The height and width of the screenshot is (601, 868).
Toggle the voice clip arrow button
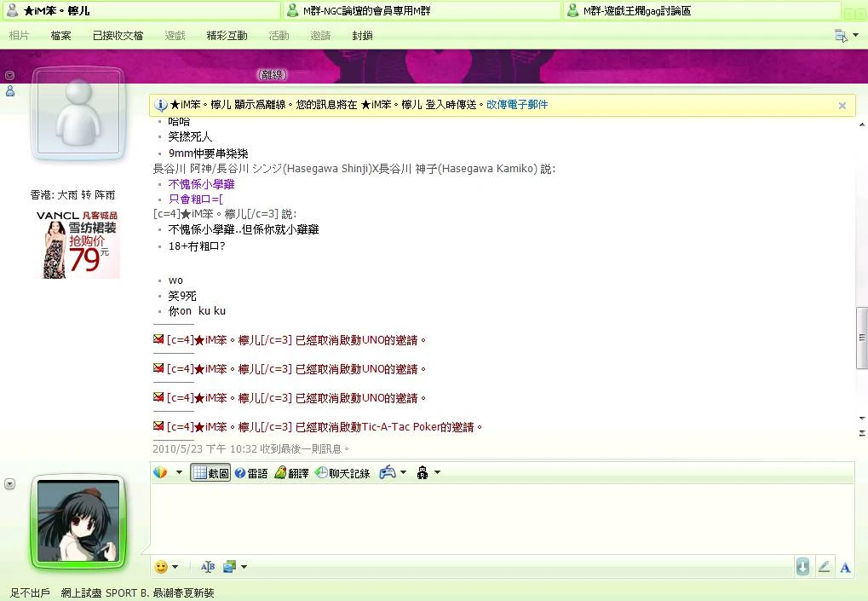click(802, 567)
